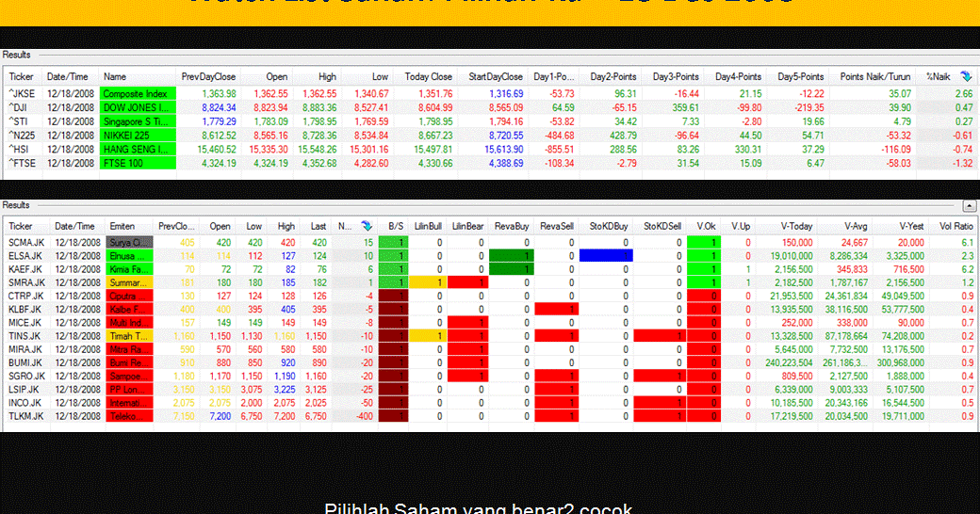980x514 pixels.
Task: Select the KAEF.JK ticker row
Action: pyautogui.click(x=491, y=269)
